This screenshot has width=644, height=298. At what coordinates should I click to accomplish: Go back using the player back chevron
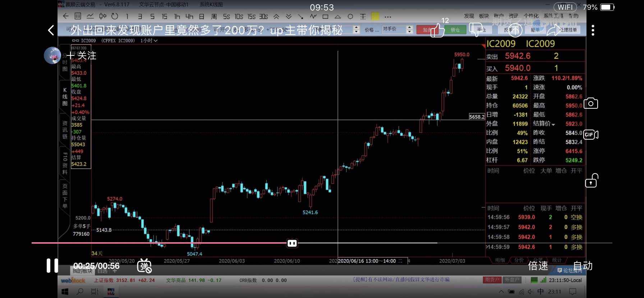coord(51,30)
